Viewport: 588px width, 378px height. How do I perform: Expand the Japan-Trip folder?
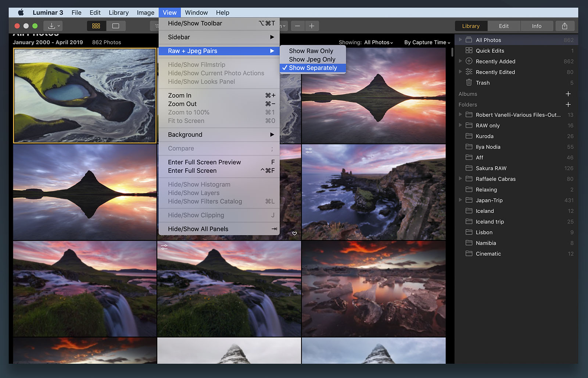point(460,200)
